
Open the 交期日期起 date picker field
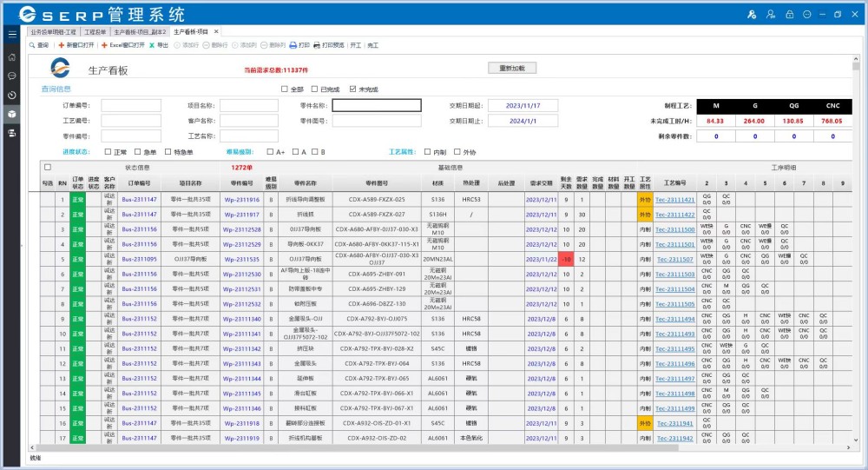click(x=522, y=105)
